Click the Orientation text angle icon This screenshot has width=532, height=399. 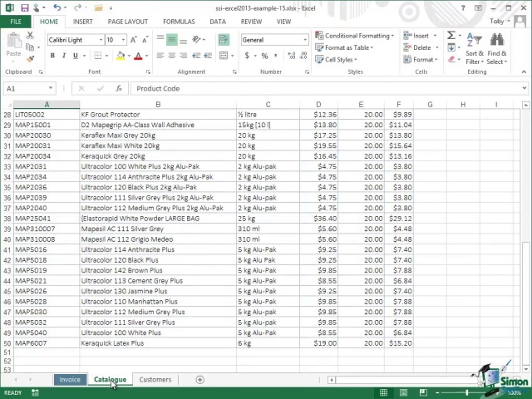(196, 39)
